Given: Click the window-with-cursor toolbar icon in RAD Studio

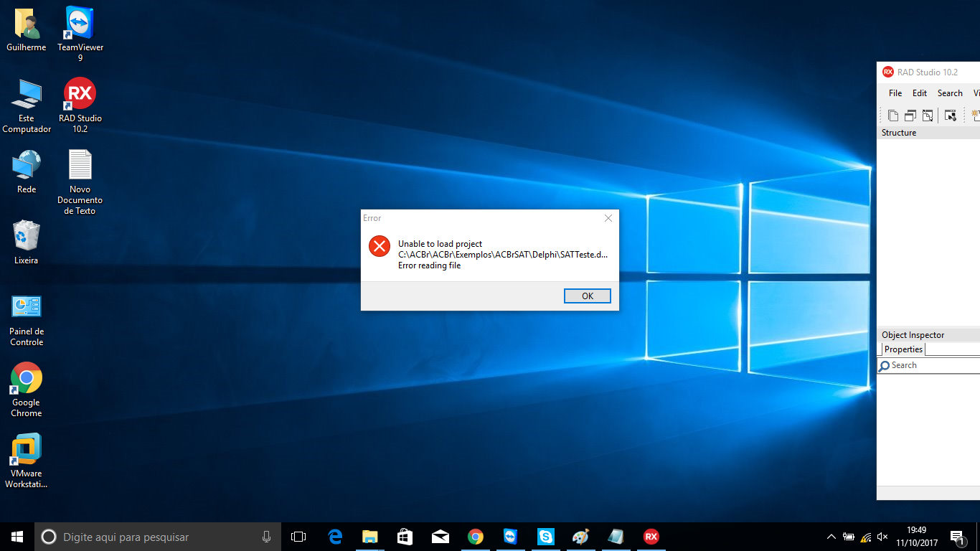Looking at the screenshot, I should pos(951,116).
